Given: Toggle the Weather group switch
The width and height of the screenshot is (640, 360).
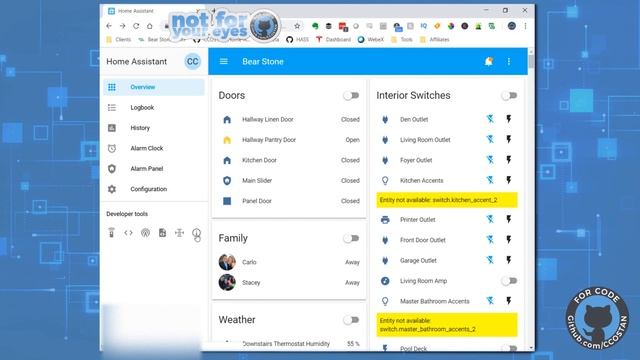Looking at the screenshot, I should tap(351, 320).
